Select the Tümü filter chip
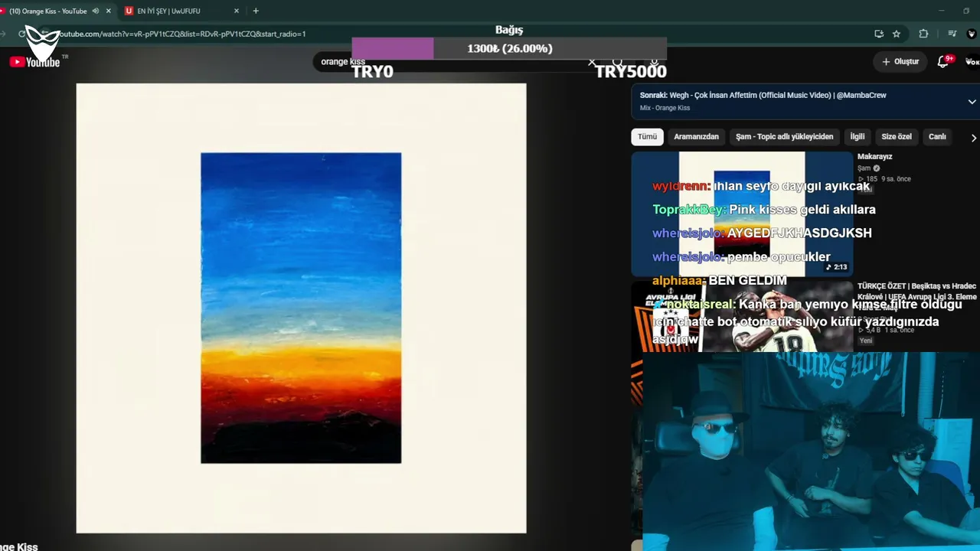The height and width of the screenshot is (551, 980). [647, 137]
